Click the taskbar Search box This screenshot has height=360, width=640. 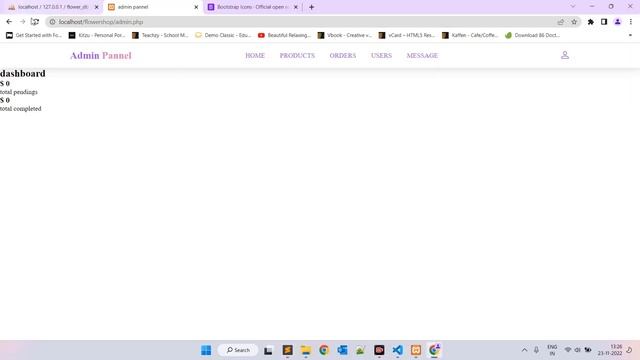click(x=238, y=350)
